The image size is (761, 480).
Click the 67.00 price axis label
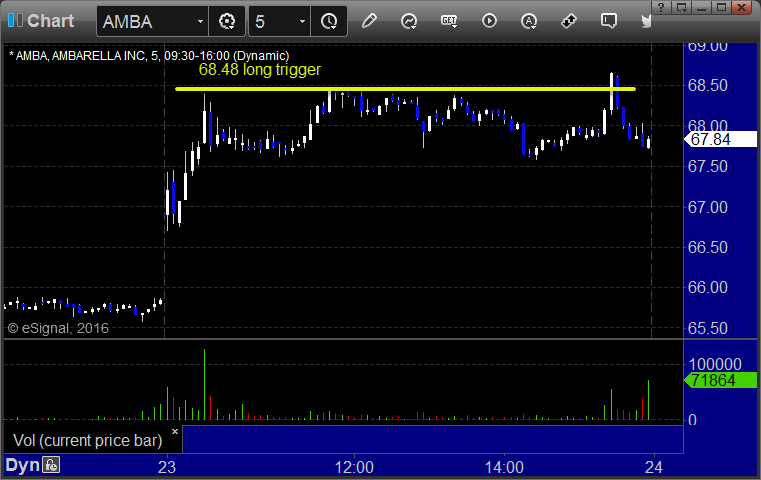click(708, 207)
